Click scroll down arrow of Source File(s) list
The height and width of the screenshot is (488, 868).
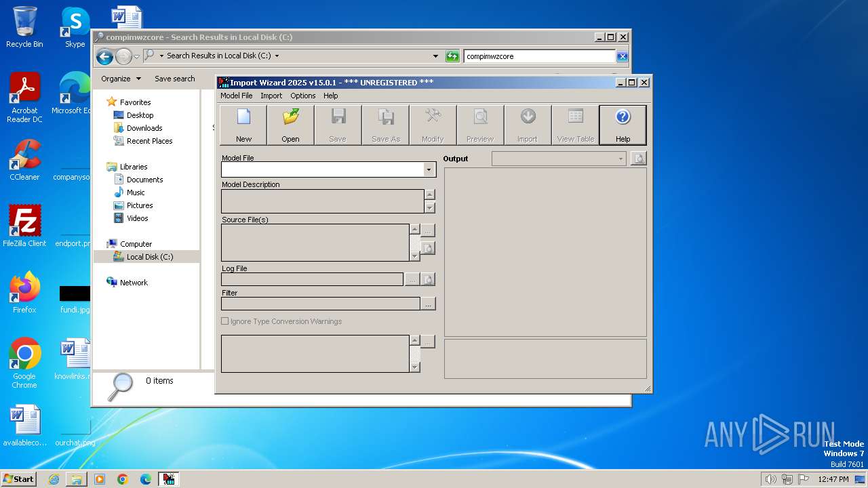click(x=415, y=256)
